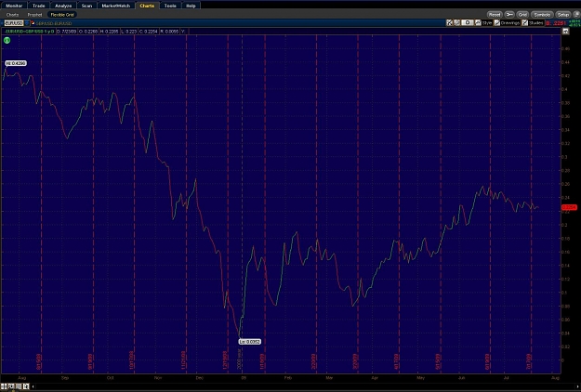Click the red current price label on axis
This screenshot has width=581, height=392.
click(569, 207)
